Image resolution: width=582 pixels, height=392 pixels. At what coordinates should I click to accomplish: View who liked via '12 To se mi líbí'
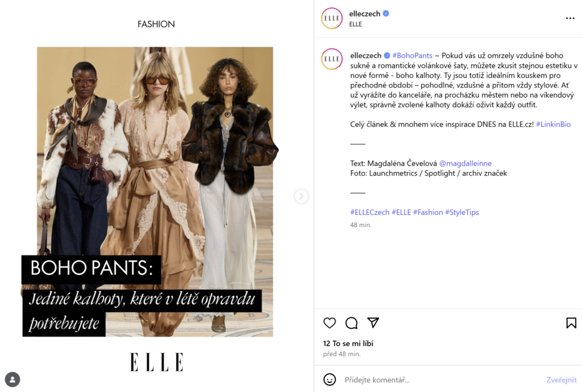348,343
